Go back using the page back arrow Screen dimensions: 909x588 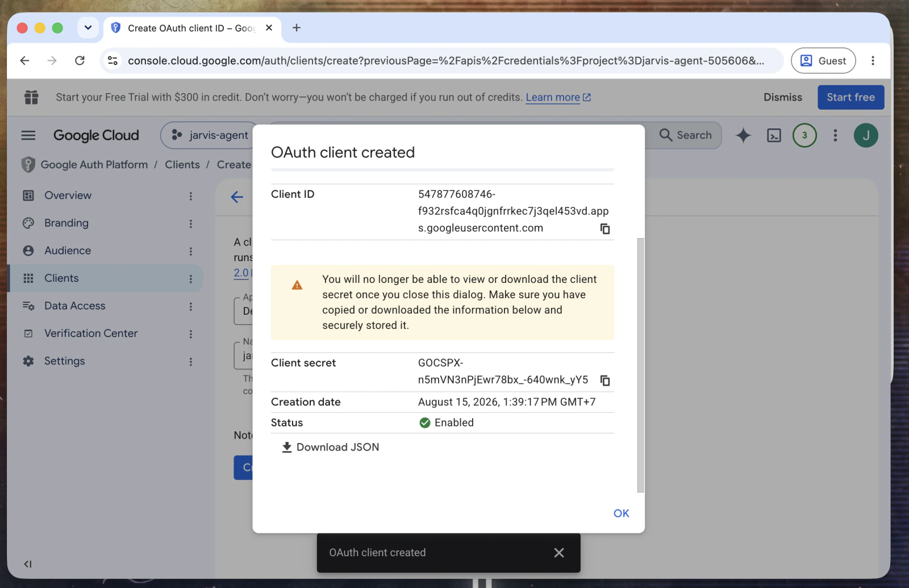[237, 197]
